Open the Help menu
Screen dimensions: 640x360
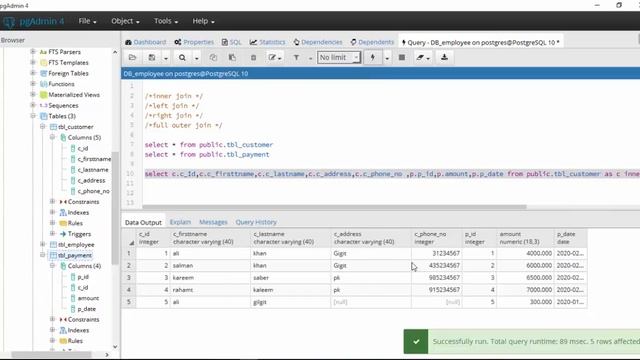pos(203,21)
